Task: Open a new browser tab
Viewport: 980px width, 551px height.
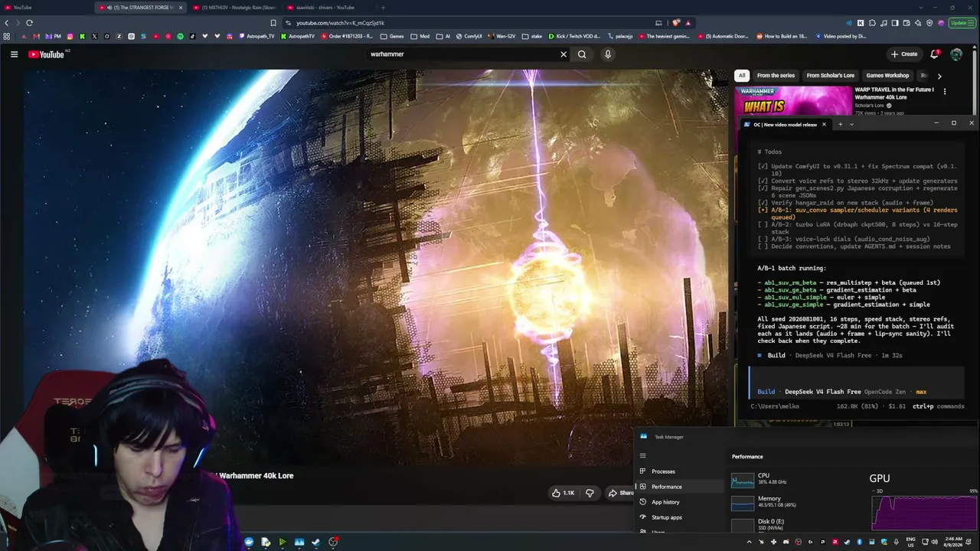Action: click(383, 8)
